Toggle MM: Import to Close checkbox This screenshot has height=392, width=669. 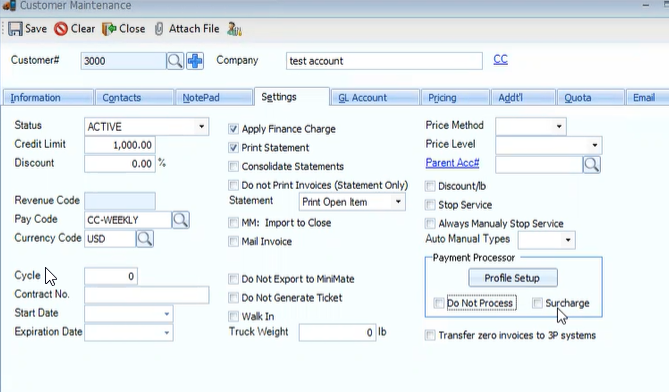[233, 223]
